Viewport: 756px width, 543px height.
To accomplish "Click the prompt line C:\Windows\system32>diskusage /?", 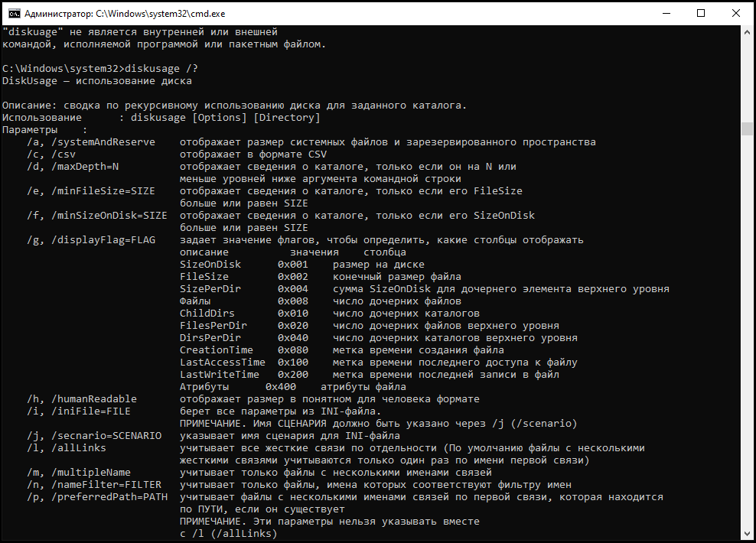I will pos(99,68).
